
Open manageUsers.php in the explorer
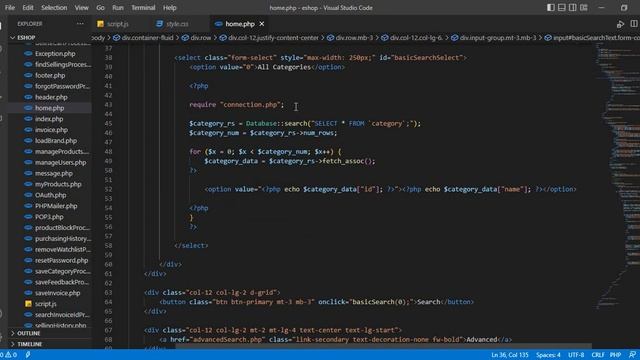coord(60,162)
